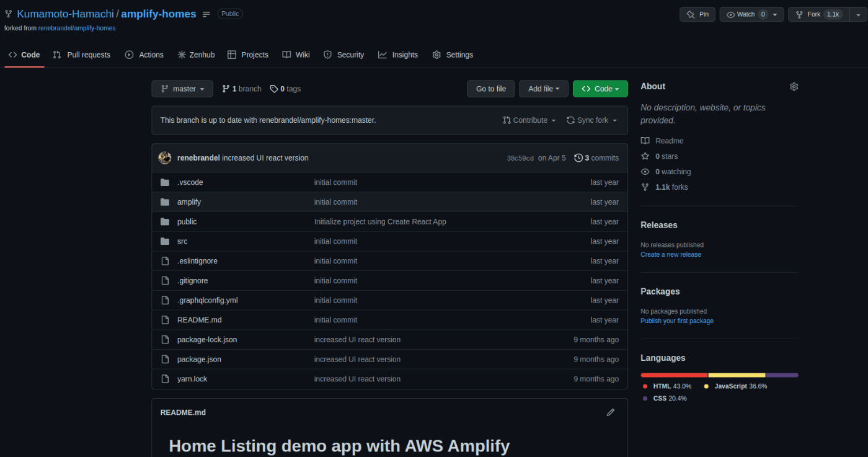This screenshot has height=457, width=868.
Task: Open the forked-from renebrandel/amplify-homes link
Action: pyautogui.click(x=77, y=28)
